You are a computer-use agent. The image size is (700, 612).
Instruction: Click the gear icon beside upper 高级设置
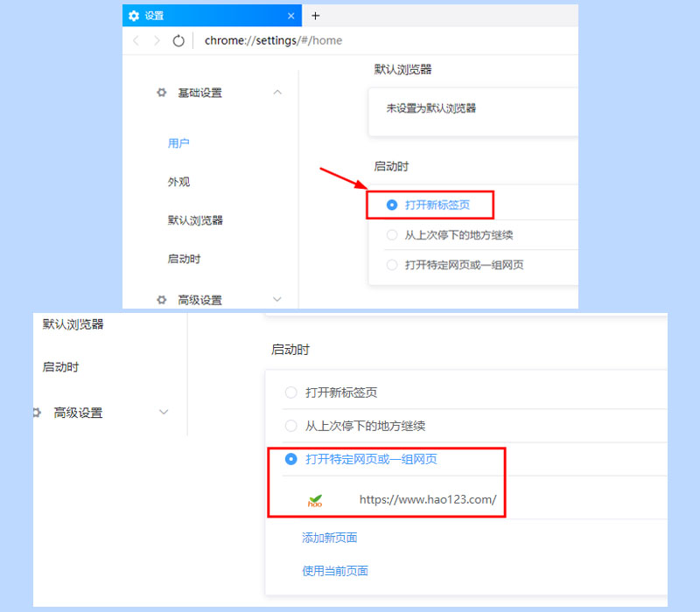pyautogui.click(x=161, y=300)
